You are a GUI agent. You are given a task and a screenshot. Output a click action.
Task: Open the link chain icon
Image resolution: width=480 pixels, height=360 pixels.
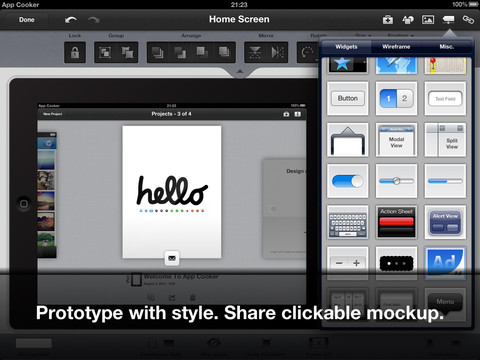pos(468,20)
